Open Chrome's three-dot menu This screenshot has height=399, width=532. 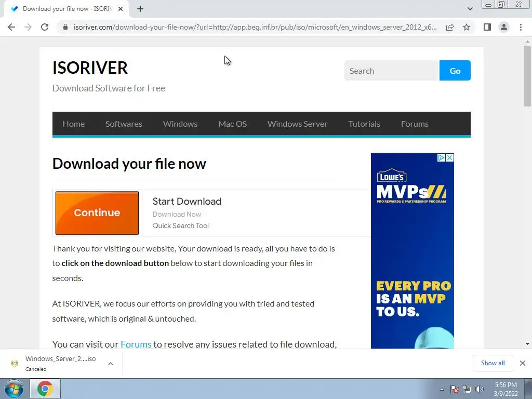pos(521,27)
